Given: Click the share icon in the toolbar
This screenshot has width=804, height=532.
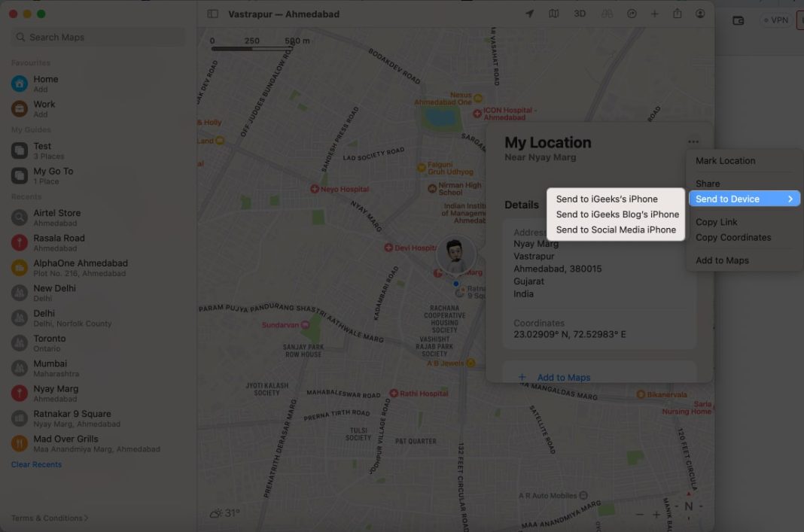Looking at the screenshot, I should click(677, 13).
